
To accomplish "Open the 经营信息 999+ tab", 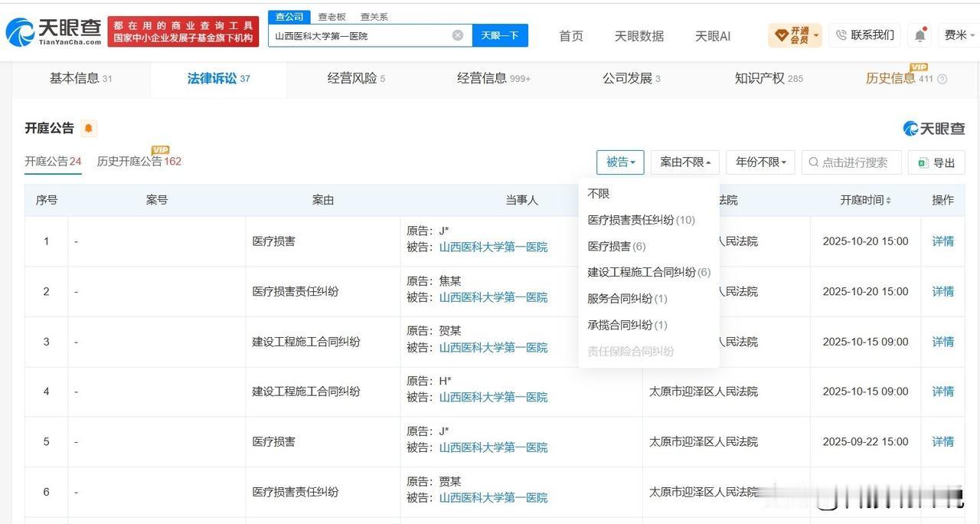I will [x=494, y=78].
